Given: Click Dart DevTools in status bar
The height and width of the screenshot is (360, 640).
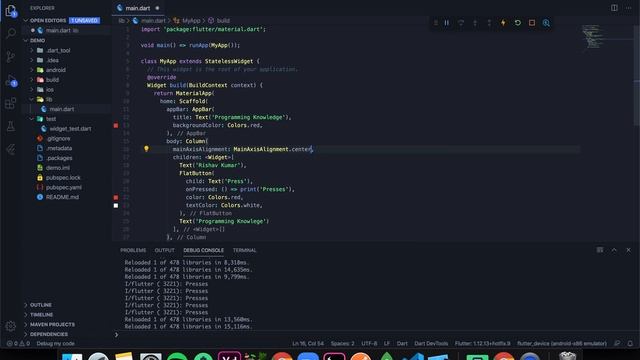Looking at the screenshot, I should (431, 343).
